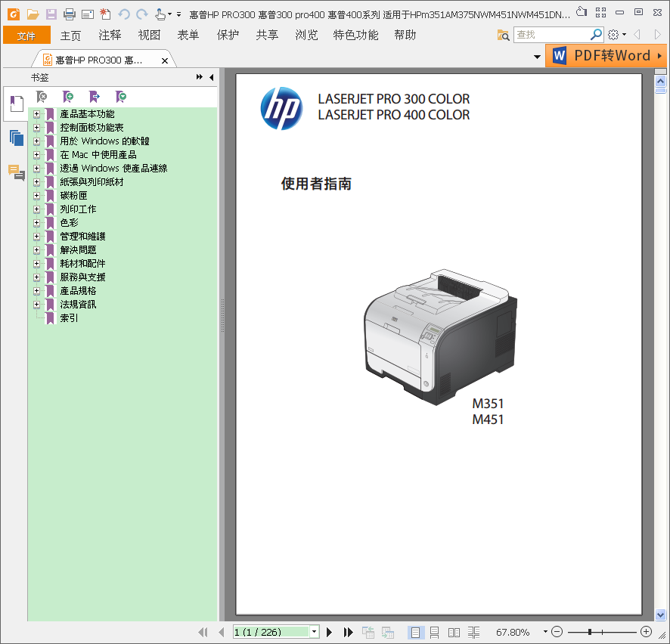The width and height of the screenshot is (670, 644).
Task: Go to the next page
Action: point(329,632)
